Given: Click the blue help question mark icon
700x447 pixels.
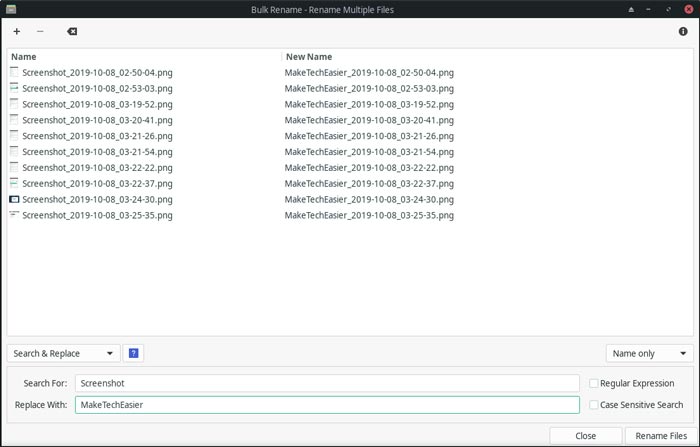Looking at the screenshot, I should [133, 354].
